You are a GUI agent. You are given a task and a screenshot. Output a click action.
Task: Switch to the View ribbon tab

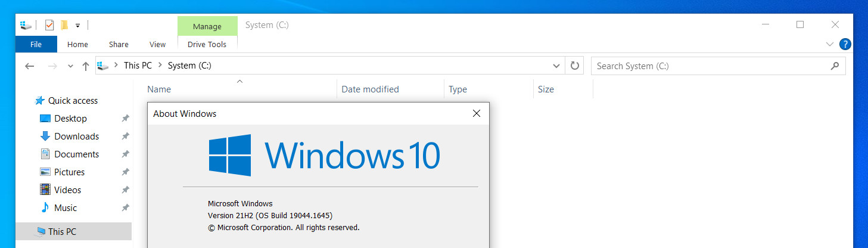(157, 44)
